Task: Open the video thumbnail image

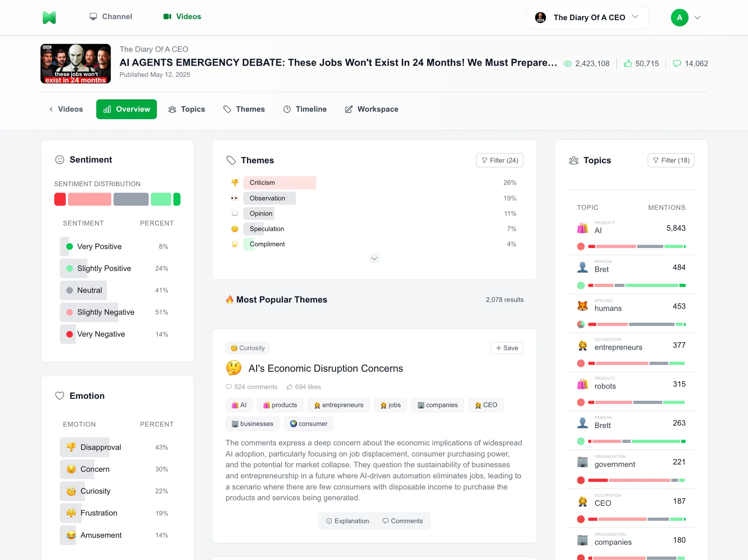Action: [76, 64]
